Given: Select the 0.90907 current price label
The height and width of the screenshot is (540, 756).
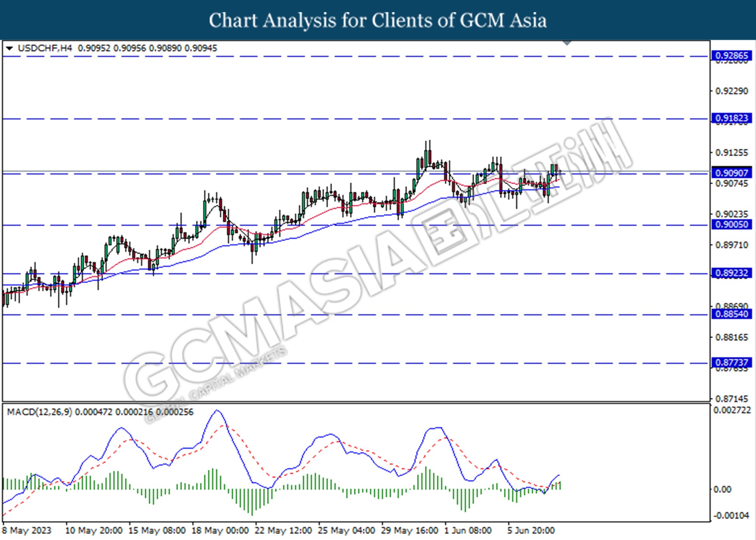Looking at the screenshot, I should [731, 173].
